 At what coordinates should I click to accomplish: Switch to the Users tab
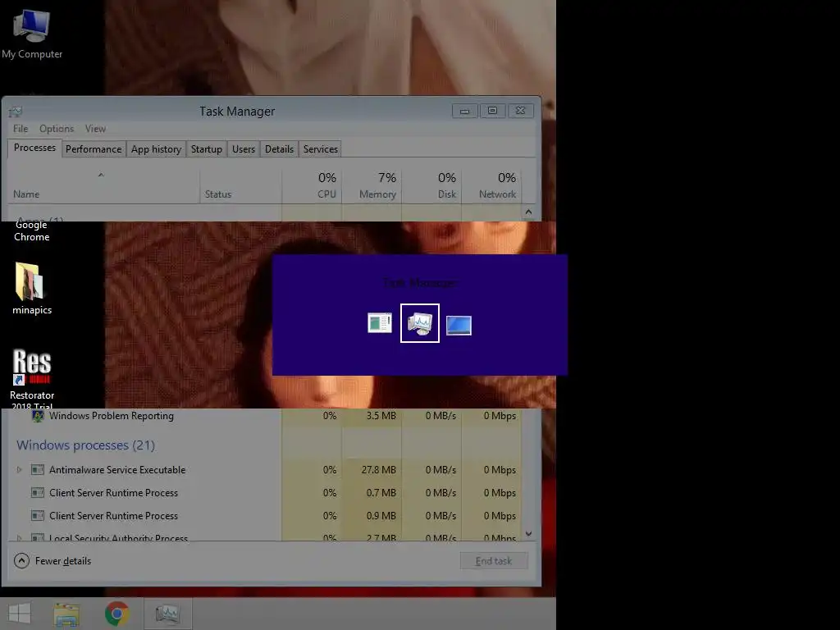243,149
